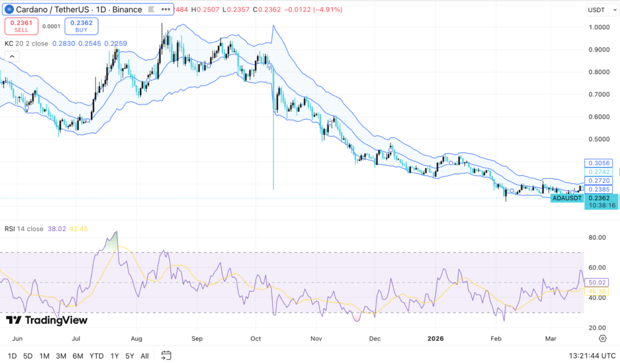Click the 5Y range button

point(128,356)
